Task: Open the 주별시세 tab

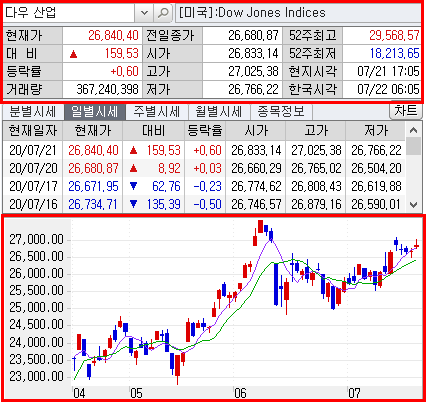Action: [157, 112]
